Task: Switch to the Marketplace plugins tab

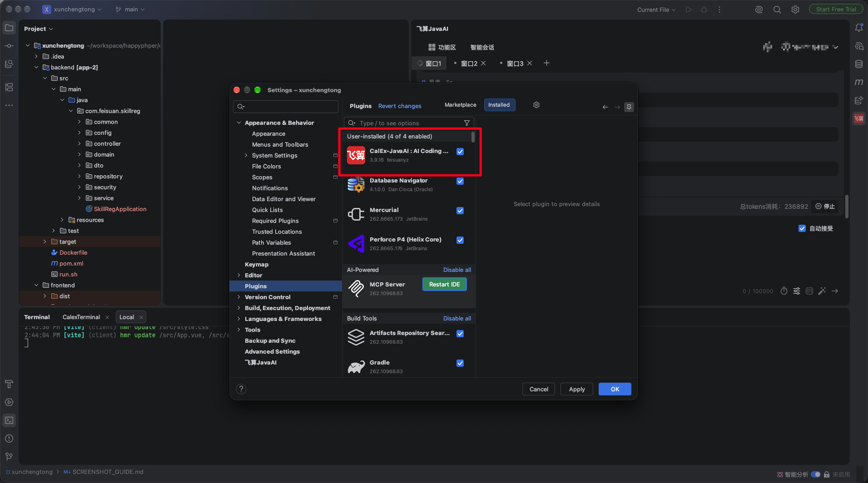Action: click(x=460, y=105)
